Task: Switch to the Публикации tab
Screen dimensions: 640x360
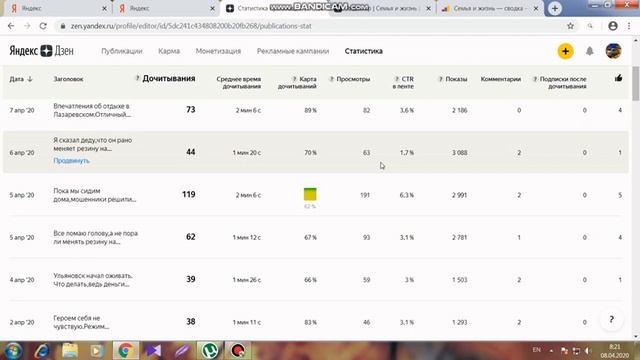Action: point(122,51)
